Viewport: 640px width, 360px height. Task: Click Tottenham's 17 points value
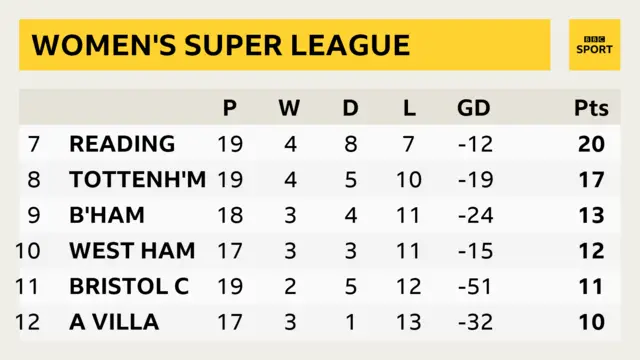[x=592, y=180]
